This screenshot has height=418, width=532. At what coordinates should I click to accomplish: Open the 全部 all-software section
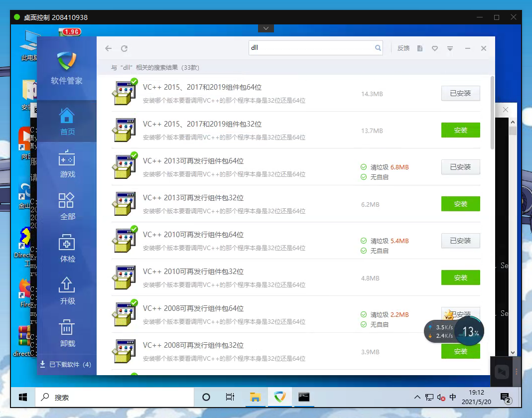click(x=67, y=206)
